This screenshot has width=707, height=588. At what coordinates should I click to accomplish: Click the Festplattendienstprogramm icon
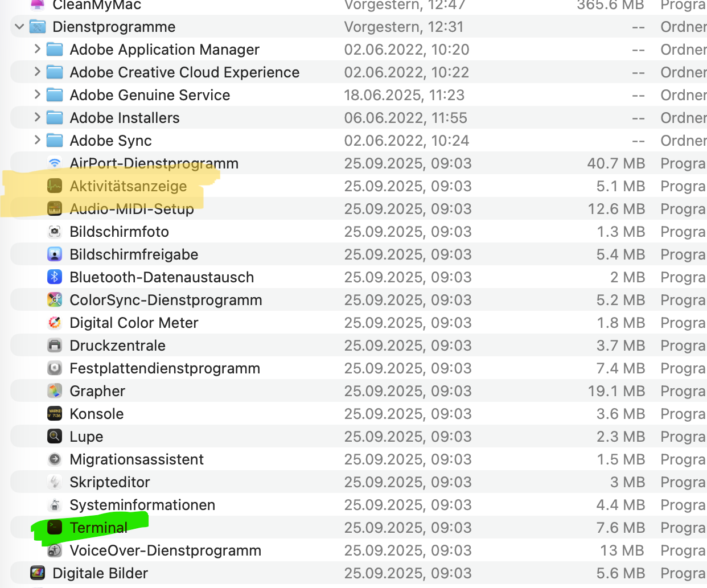[55, 368]
